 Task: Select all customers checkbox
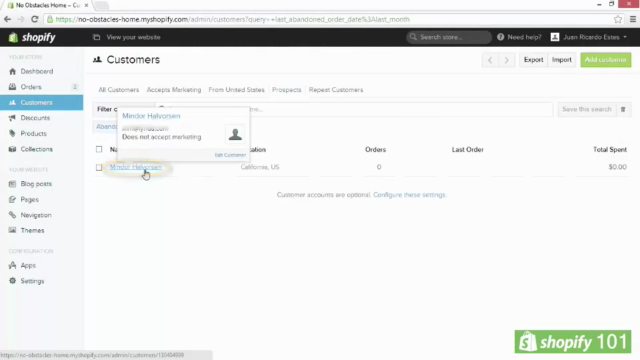point(99,149)
